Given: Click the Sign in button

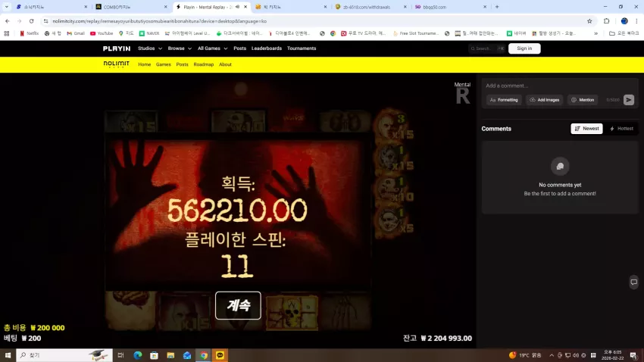Looking at the screenshot, I should click(x=524, y=48).
